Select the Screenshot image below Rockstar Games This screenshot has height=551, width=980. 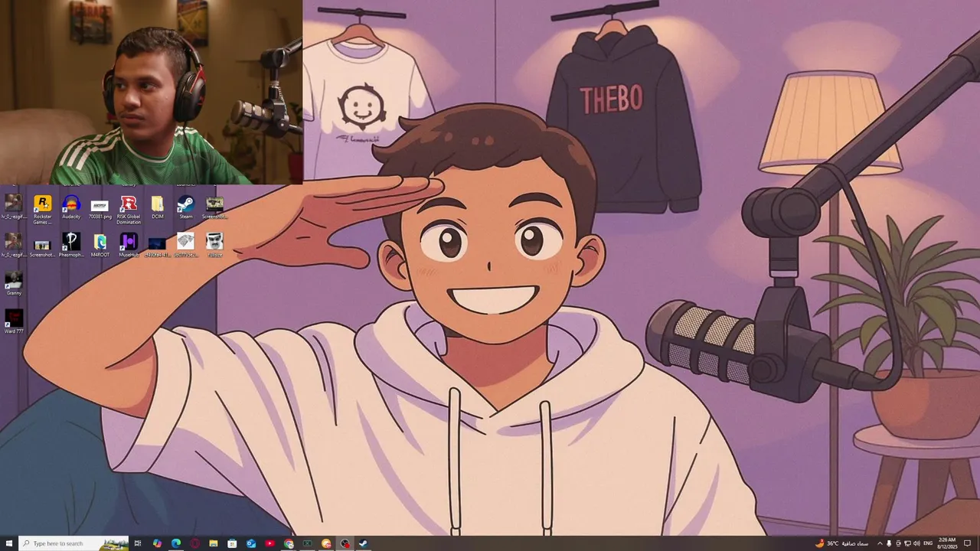point(42,248)
